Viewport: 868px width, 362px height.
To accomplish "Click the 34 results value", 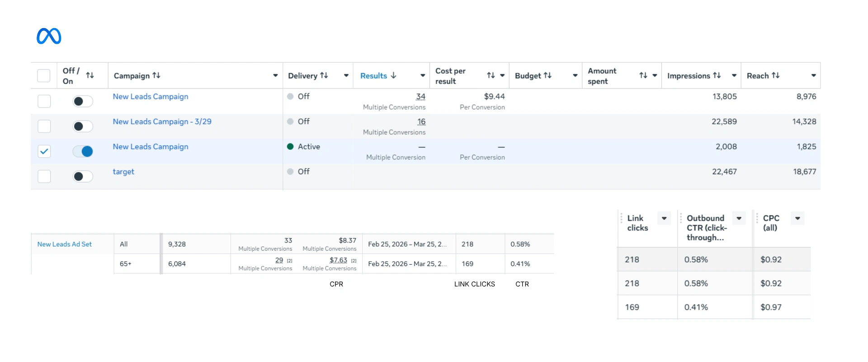I will (x=420, y=97).
